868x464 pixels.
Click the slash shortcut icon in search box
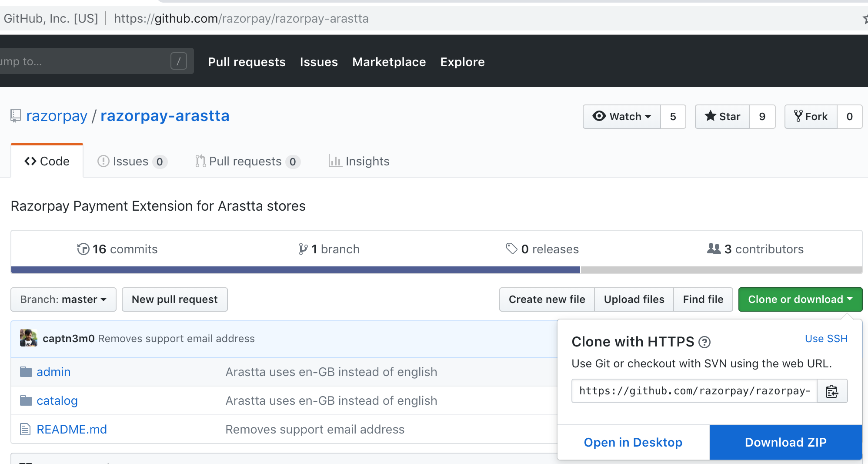coord(179,61)
